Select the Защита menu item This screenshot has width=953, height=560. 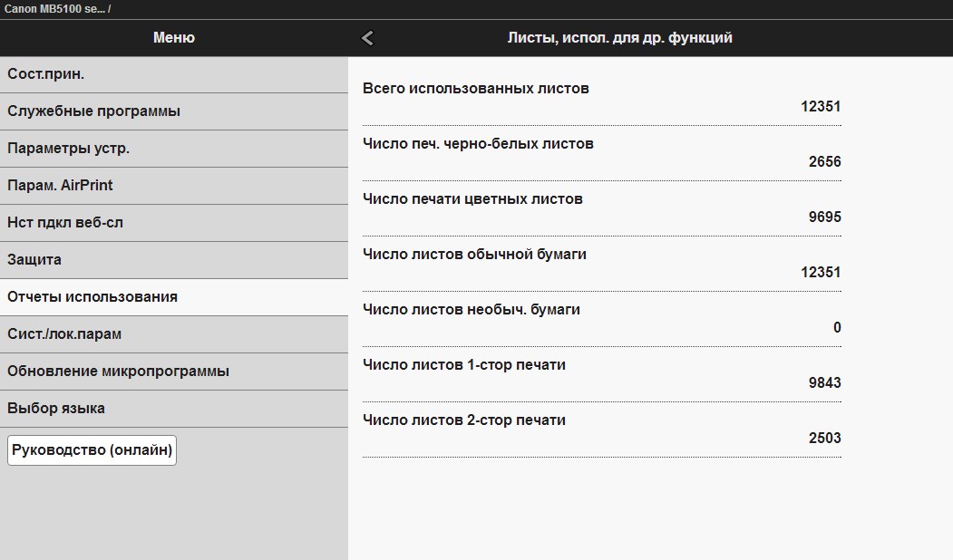point(173,260)
